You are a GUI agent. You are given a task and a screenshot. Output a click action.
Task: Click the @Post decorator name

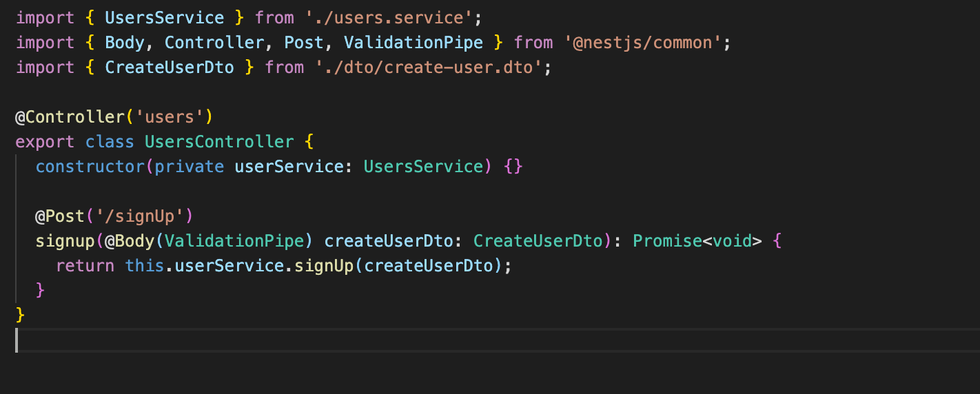(60, 216)
